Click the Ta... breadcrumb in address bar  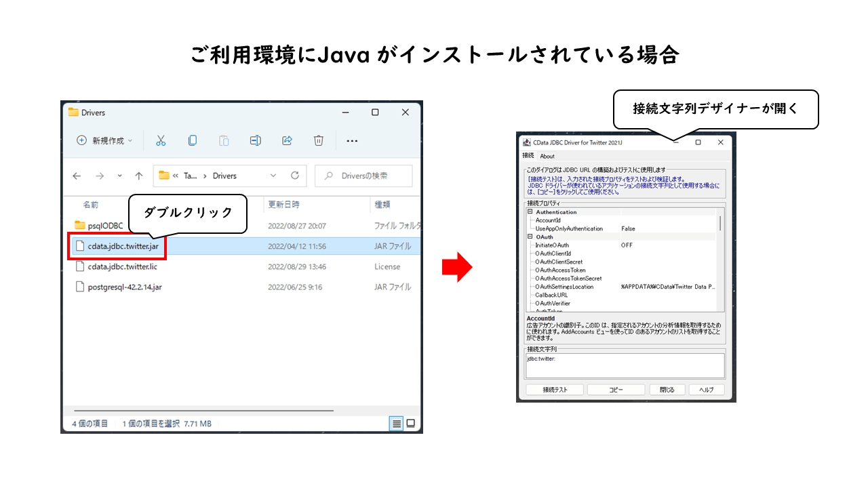pyautogui.click(x=191, y=176)
